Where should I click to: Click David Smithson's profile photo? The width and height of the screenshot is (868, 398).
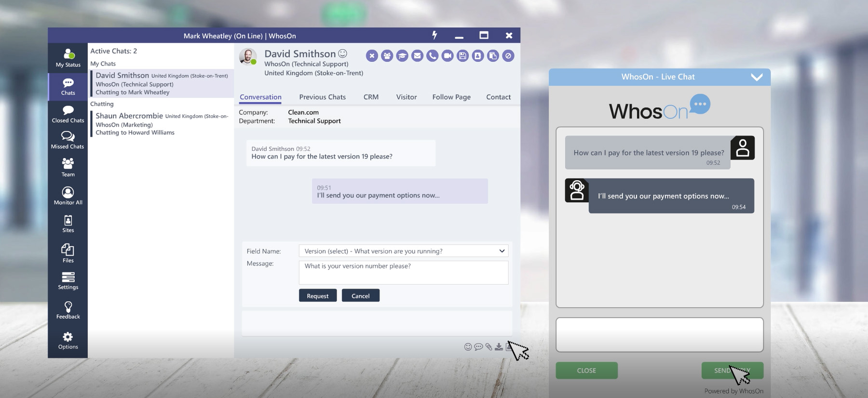point(248,57)
